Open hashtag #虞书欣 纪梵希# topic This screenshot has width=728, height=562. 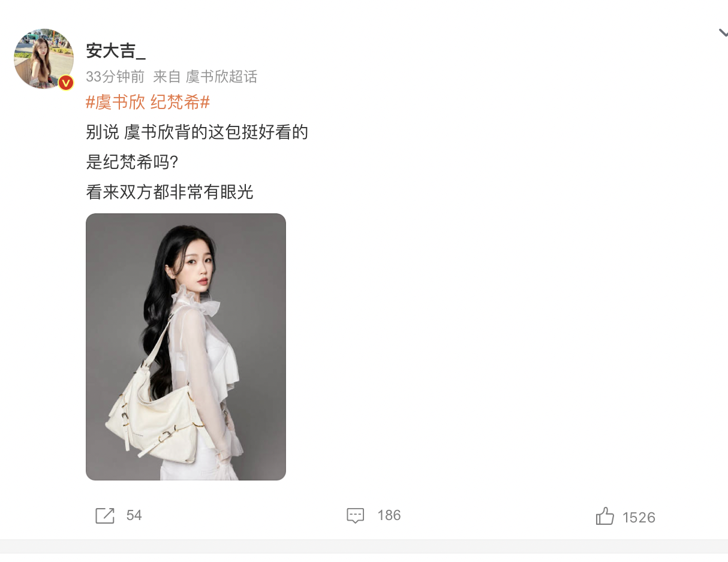(148, 102)
